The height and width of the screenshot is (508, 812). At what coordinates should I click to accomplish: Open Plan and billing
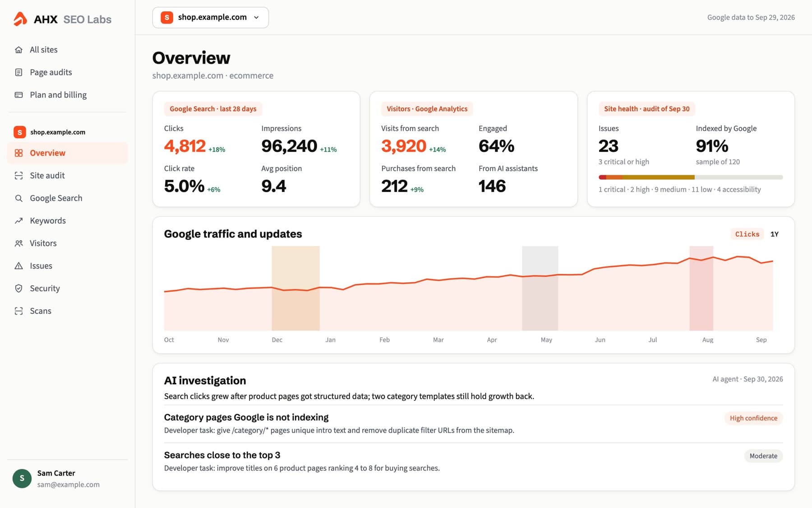pos(68,95)
